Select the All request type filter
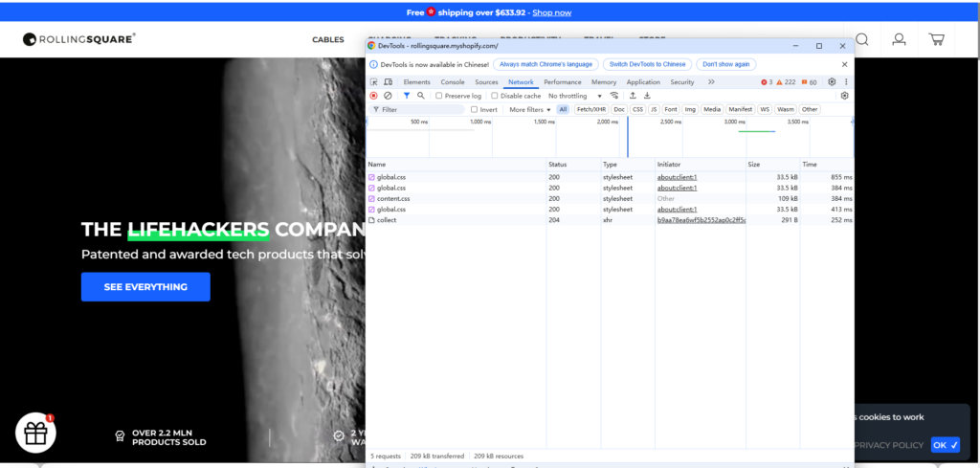 [563, 109]
